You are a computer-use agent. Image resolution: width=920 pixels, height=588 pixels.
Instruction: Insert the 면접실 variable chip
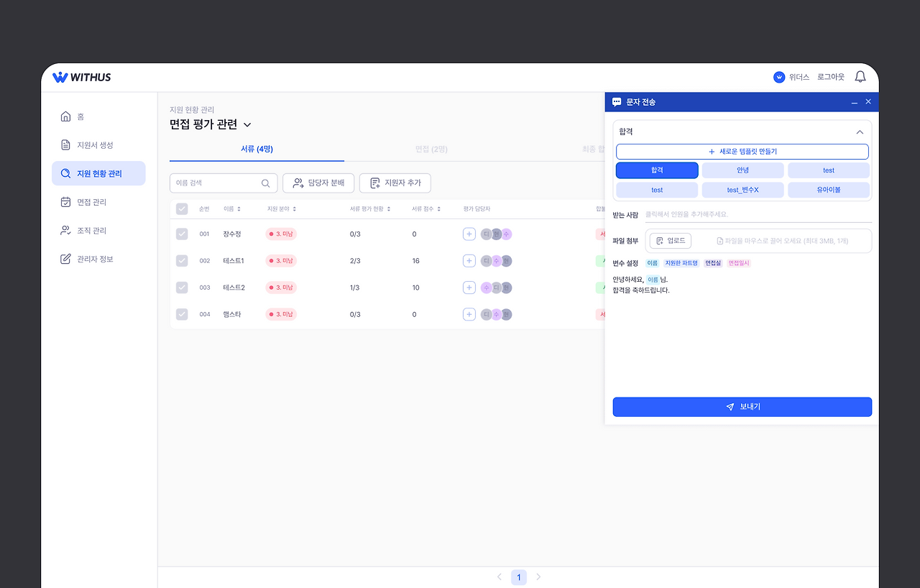tap(713, 263)
